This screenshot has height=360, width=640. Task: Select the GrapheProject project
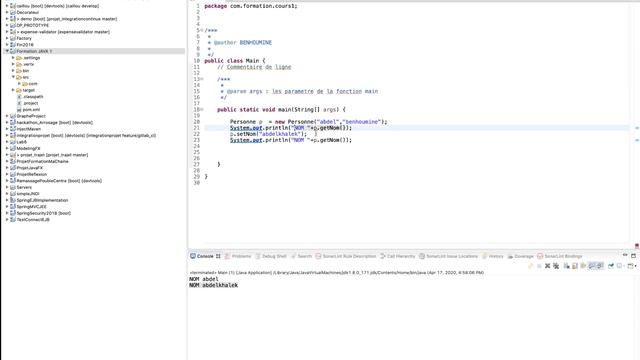[31, 116]
